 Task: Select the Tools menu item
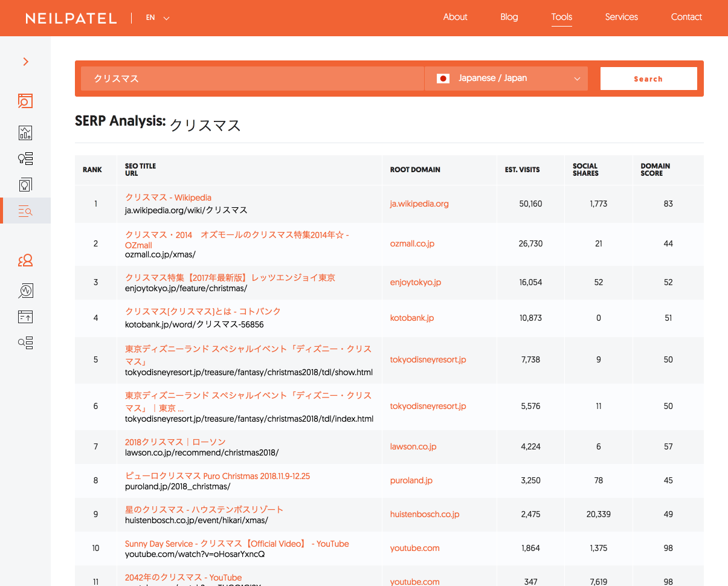[x=562, y=17]
